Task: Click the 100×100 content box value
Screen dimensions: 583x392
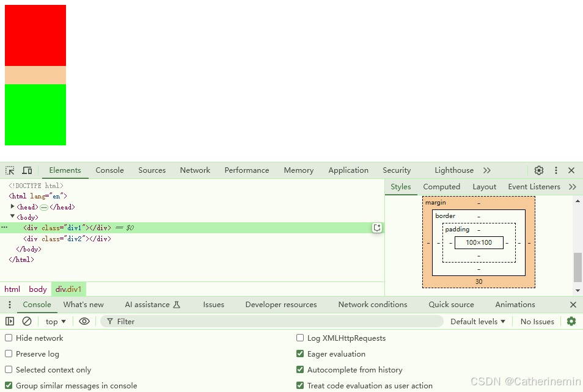Action: (479, 242)
